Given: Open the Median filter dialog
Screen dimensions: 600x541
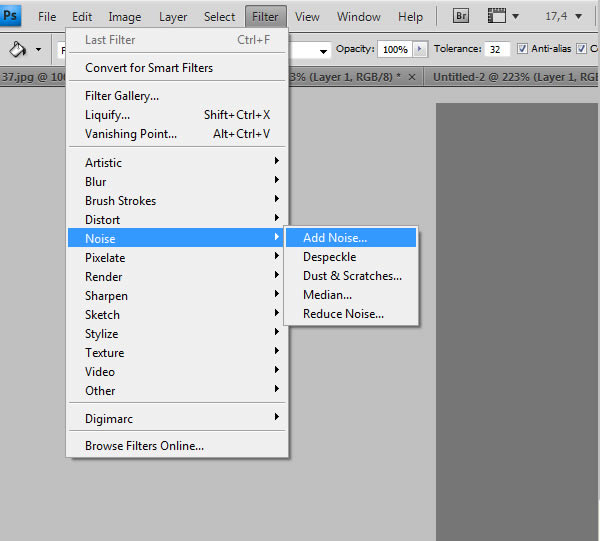Looking at the screenshot, I should coord(327,295).
